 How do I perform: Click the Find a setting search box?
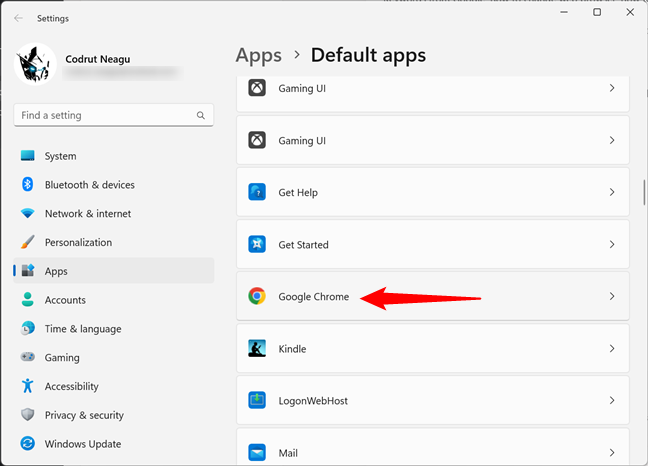click(x=104, y=115)
